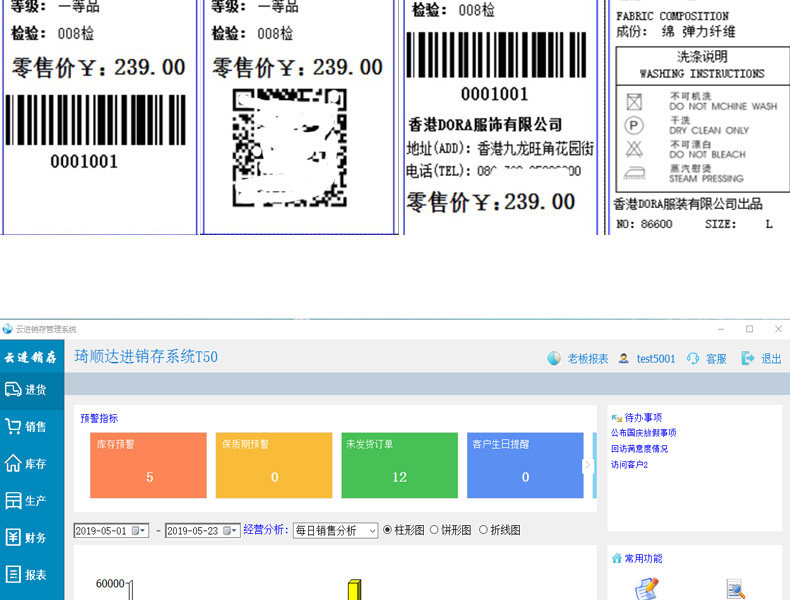Open the 财务 finance sidebar menu
The height and width of the screenshot is (600, 790).
[32, 538]
